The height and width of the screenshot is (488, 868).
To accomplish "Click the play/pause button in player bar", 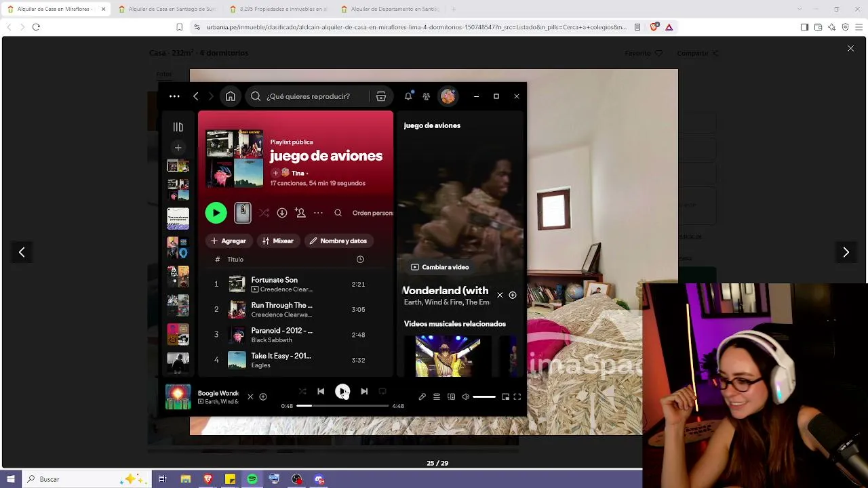I will point(342,391).
